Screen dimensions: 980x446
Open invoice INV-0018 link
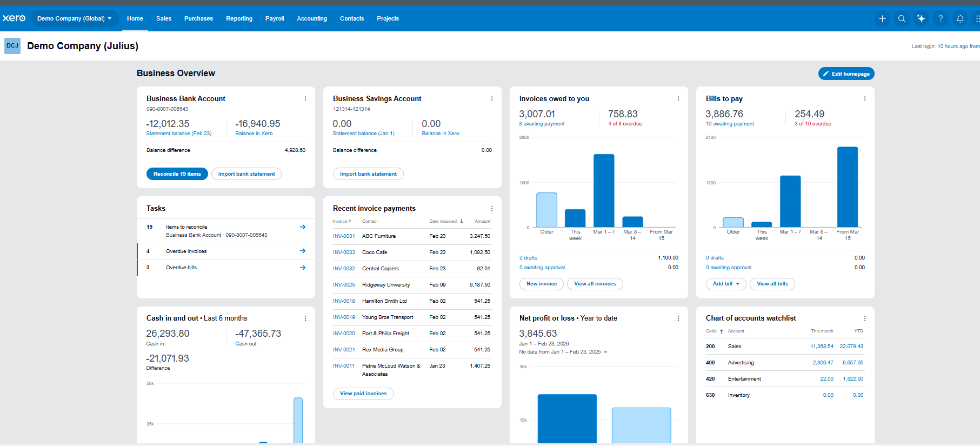tap(344, 301)
